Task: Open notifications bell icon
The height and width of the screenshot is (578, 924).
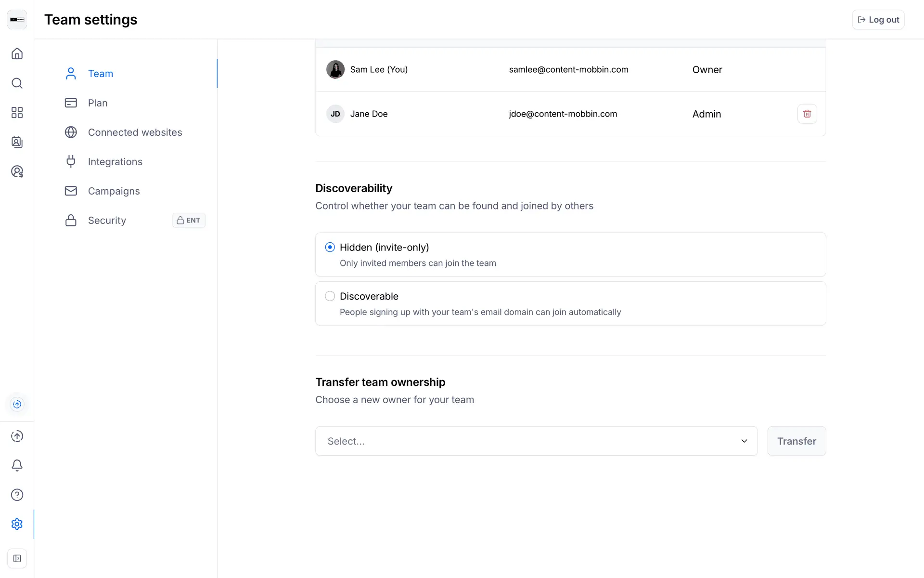Action: pos(17,465)
